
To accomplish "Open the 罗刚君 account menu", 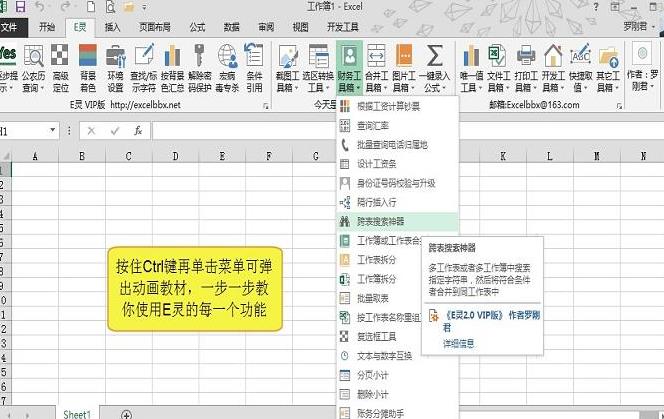I will pos(639,27).
